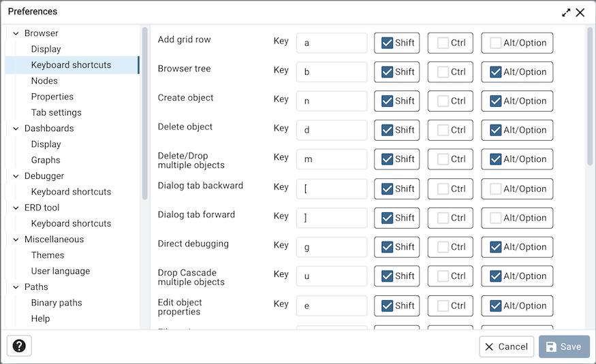Collapse the Paths tree section

click(16, 287)
